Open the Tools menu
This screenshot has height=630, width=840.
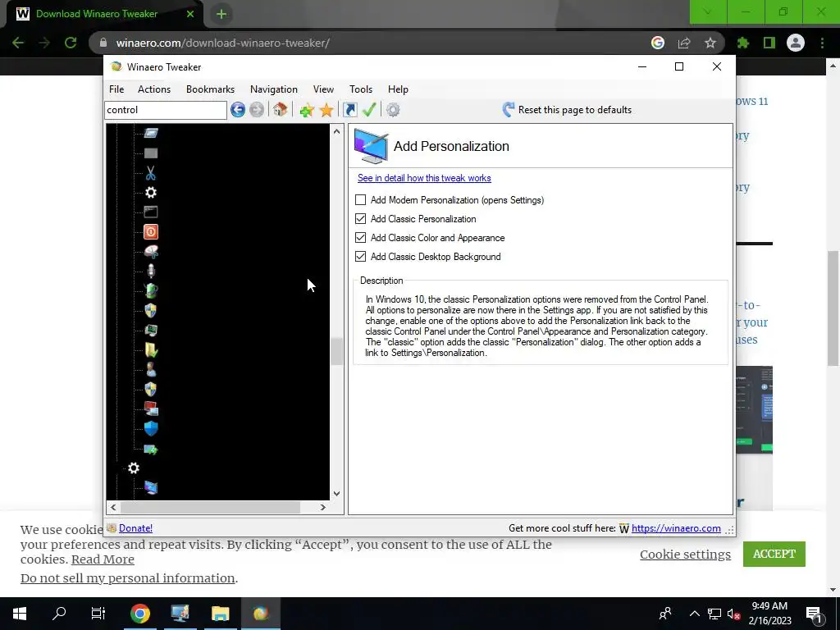point(361,89)
